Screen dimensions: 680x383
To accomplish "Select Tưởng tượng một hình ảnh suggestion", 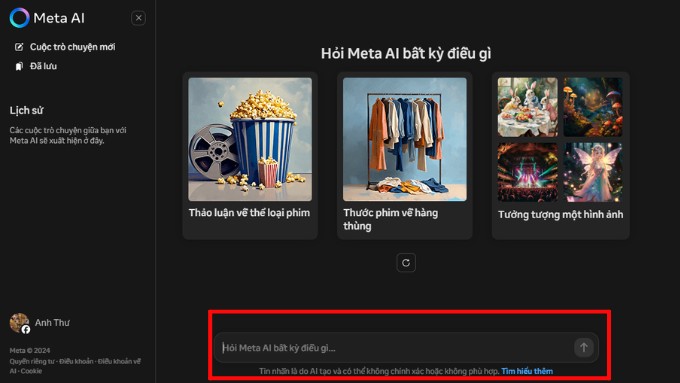I will 560,215.
